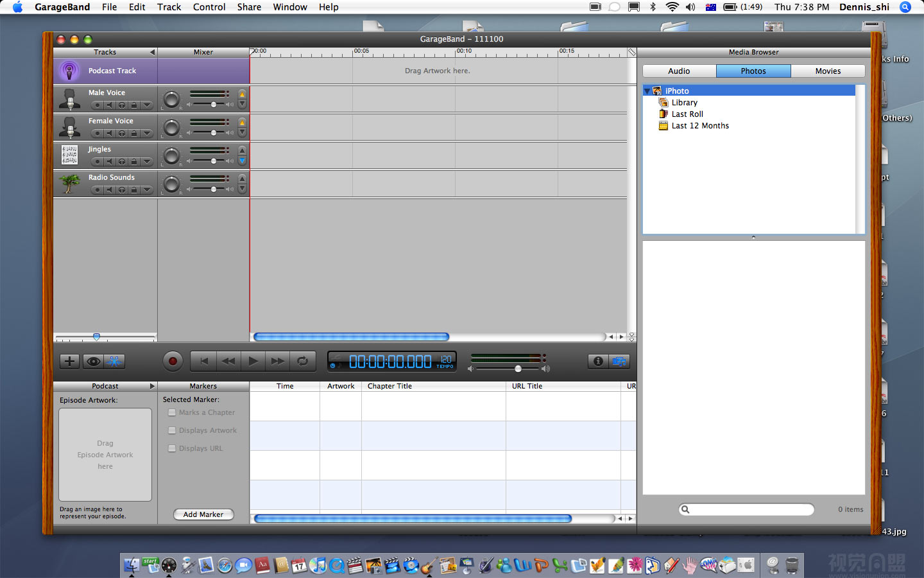Enable the Marks a Chapter checkbox

coord(172,412)
